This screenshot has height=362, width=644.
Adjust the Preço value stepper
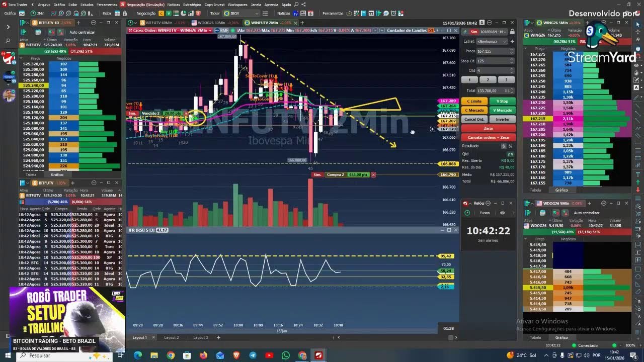[x=512, y=51]
